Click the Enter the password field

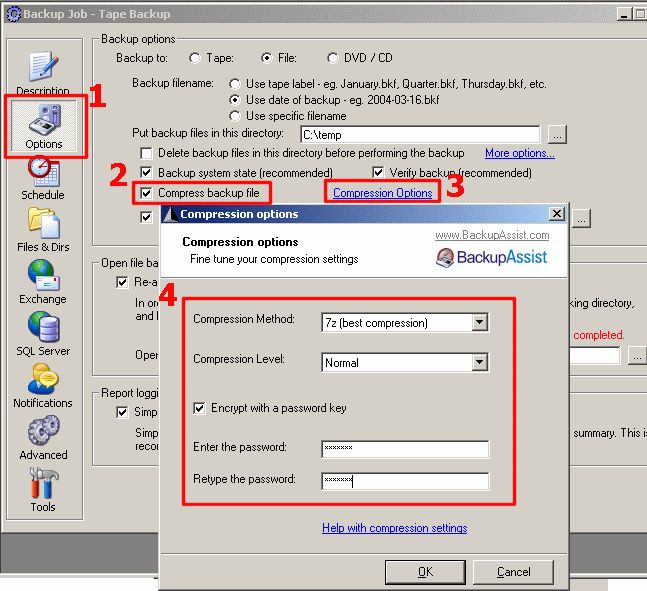405,449
